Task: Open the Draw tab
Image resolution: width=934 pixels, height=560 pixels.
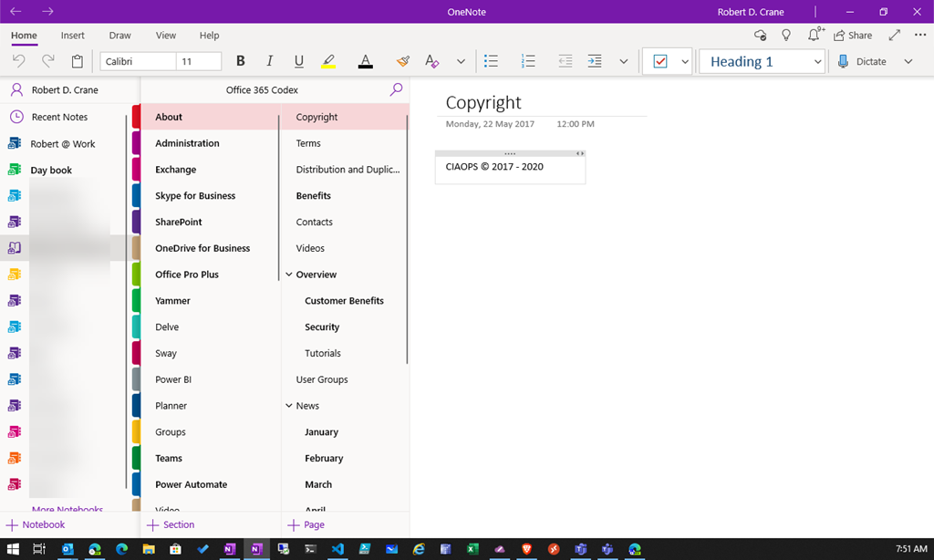Action: (120, 36)
